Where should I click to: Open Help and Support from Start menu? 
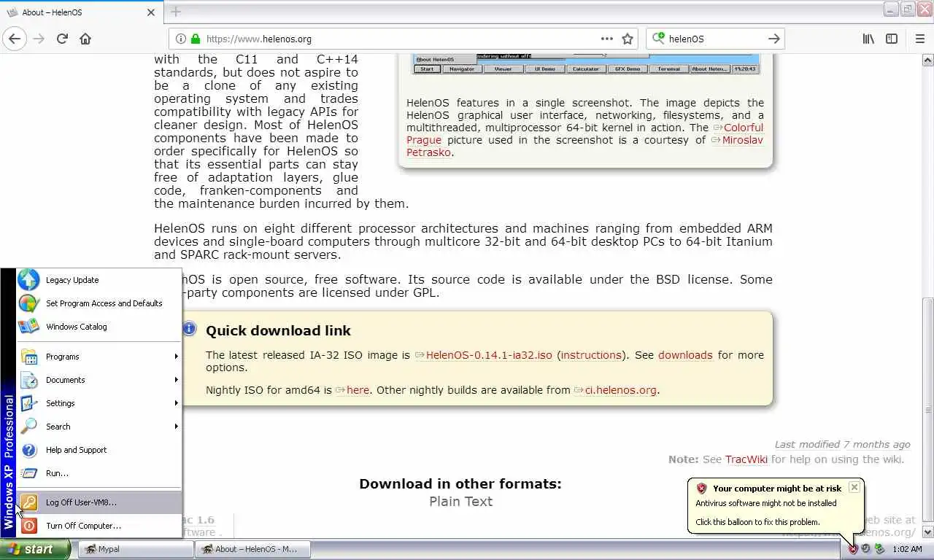(x=99, y=450)
